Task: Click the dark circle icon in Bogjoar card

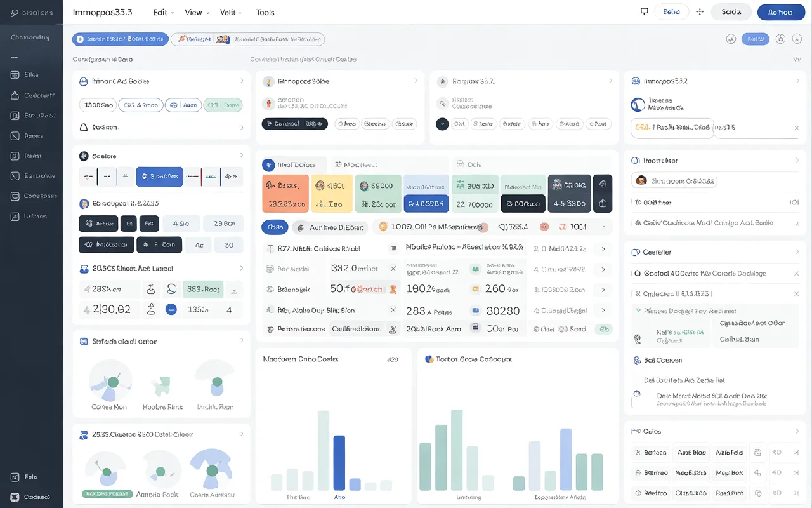Action: tap(442, 124)
